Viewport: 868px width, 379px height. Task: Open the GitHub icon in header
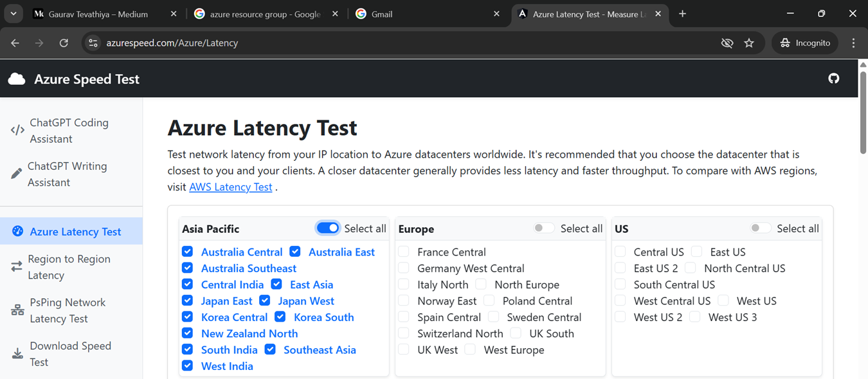coord(833,79)
